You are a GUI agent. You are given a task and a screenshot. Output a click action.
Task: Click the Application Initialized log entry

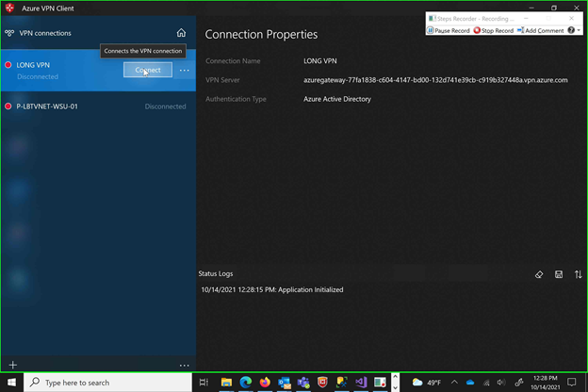point(272,289)
